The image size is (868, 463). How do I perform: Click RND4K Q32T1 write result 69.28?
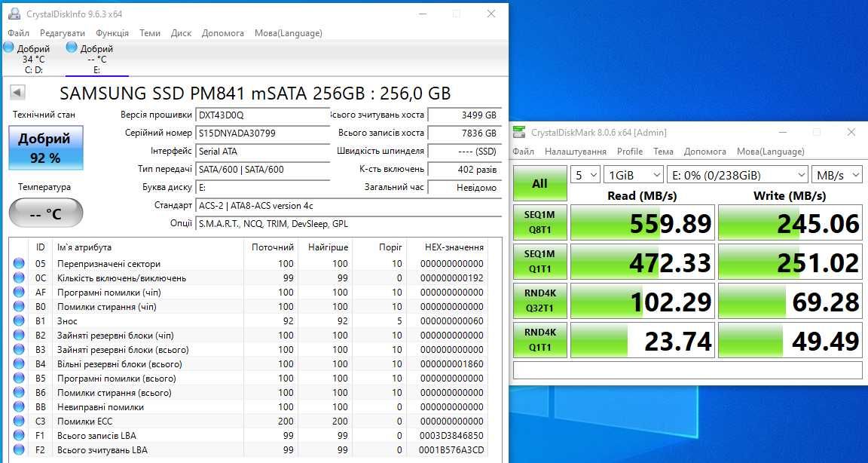(790, 301)
